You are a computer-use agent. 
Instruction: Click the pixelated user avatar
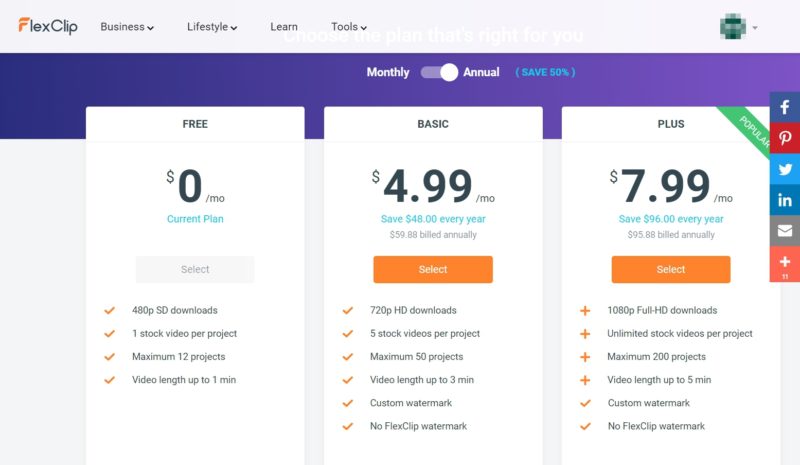tap(733, 27)
